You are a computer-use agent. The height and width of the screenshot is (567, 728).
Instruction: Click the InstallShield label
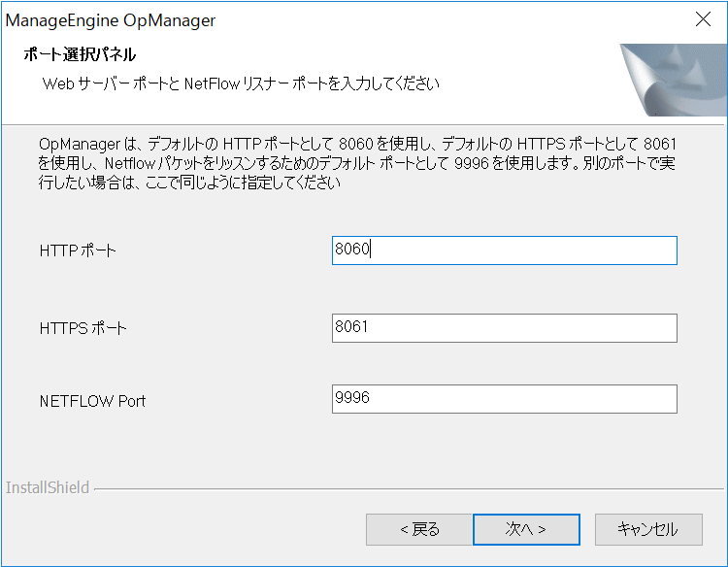(x=48, y=487)
